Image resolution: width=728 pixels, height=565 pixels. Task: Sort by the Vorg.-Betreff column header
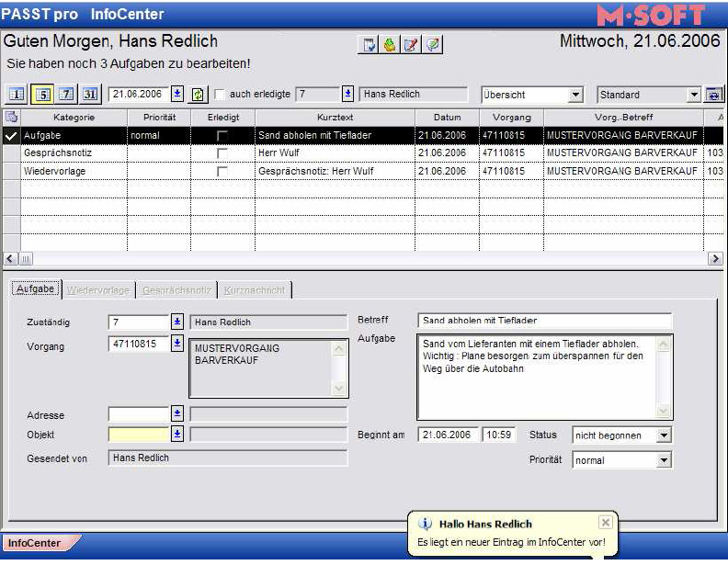coord(623,118)
